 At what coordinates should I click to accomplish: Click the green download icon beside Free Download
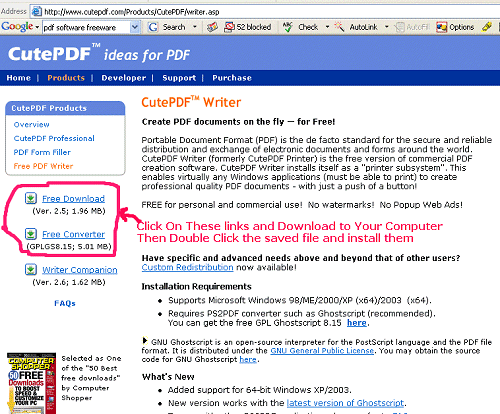pos(31,198)
